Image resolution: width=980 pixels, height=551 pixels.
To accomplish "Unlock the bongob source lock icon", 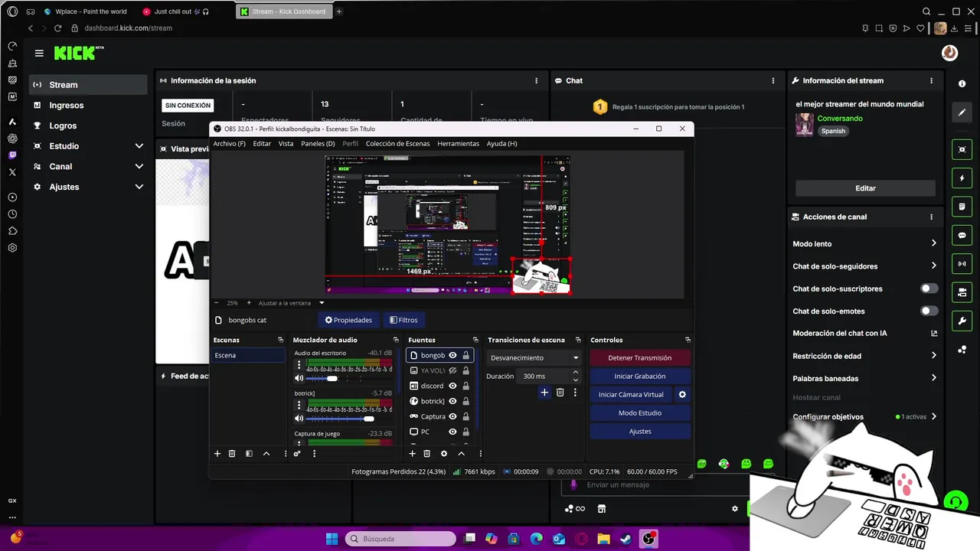I will point(465,355).
